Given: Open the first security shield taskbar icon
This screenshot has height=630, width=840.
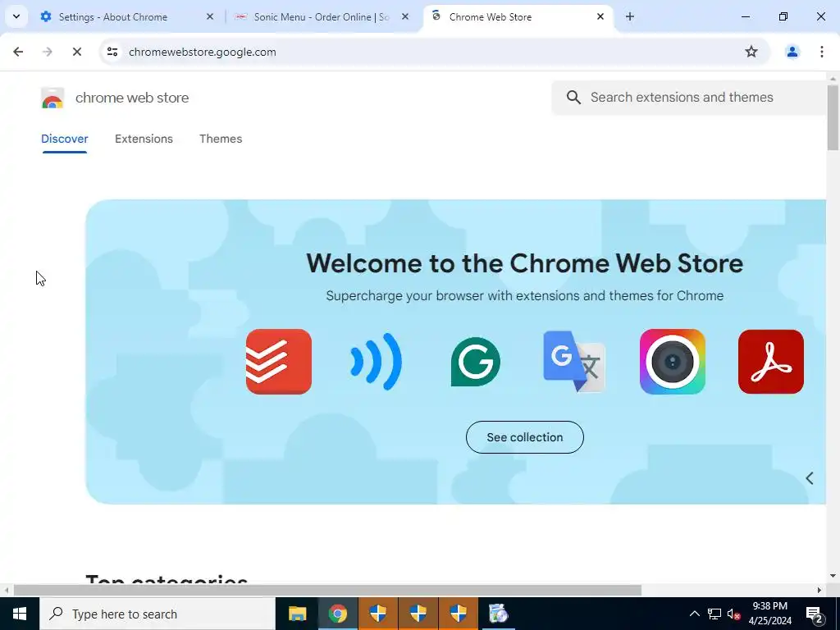Looking at the screenshot, I should (377, 614).
